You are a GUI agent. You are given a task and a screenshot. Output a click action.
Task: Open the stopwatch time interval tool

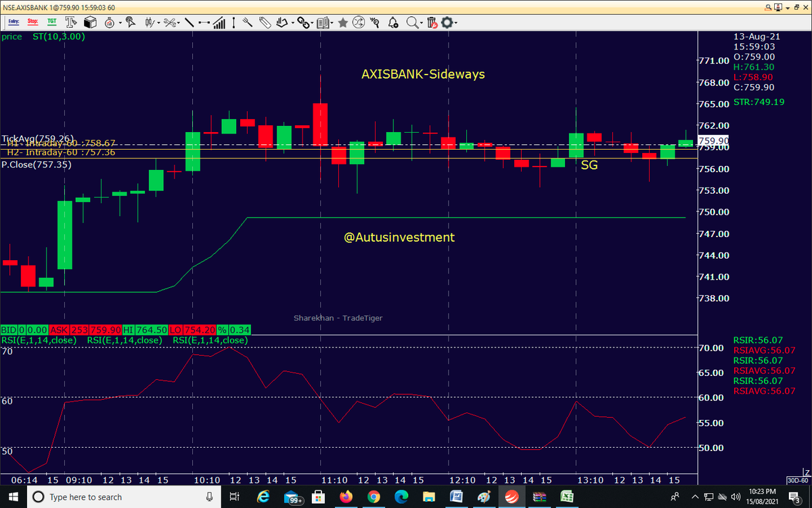(x=108, y=22)
